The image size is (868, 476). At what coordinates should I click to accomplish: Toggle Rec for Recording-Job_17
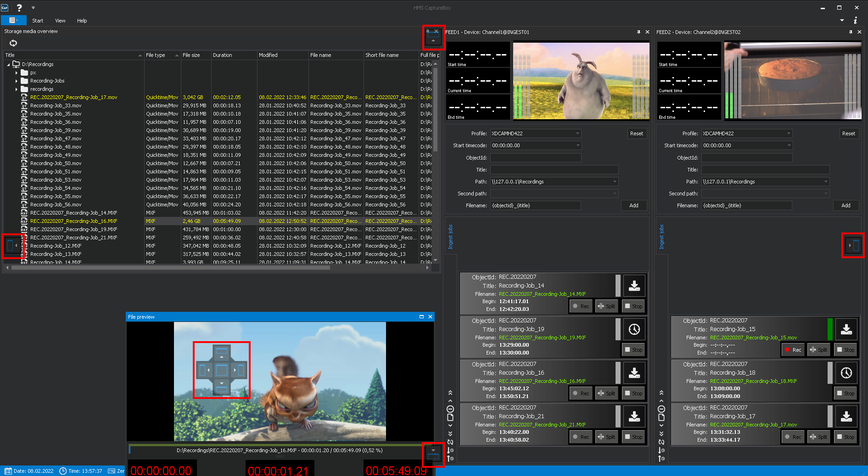(x=793, y=437)
